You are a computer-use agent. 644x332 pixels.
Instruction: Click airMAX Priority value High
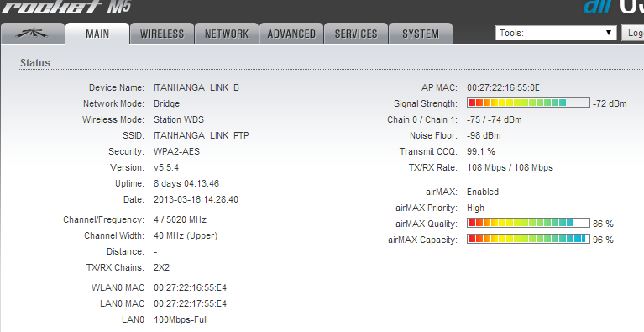coord(475,208)
